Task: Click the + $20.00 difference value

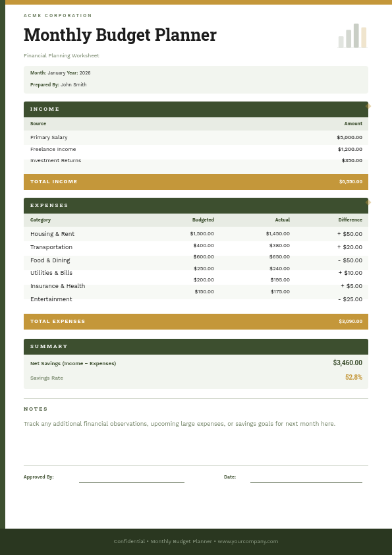Action: coord(350,247)
